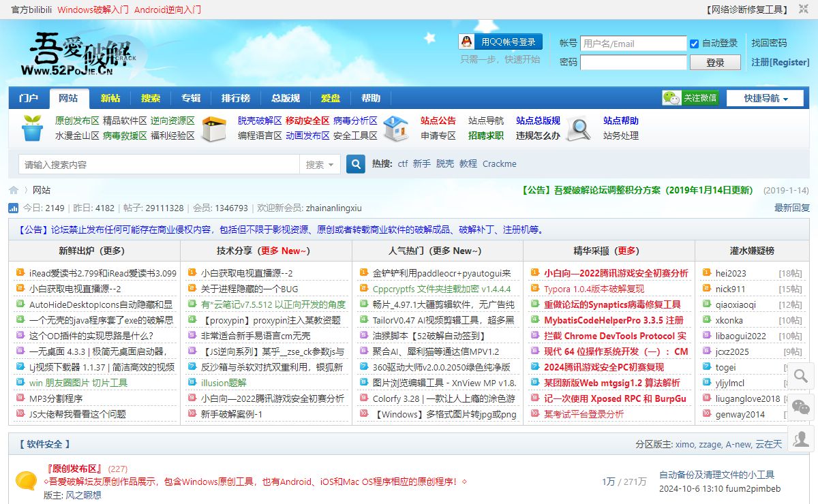818x504 pixels.
Task: Open section moderator ximo profile
Action: point(685,444)
